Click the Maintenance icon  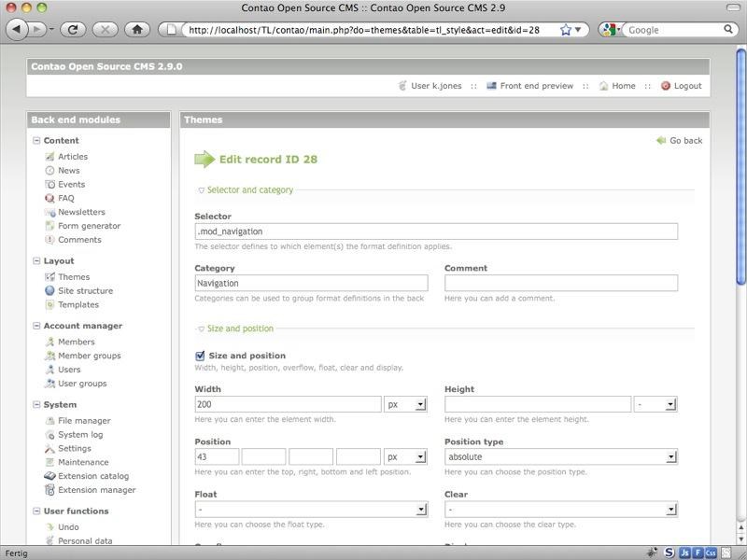[49, 462]
